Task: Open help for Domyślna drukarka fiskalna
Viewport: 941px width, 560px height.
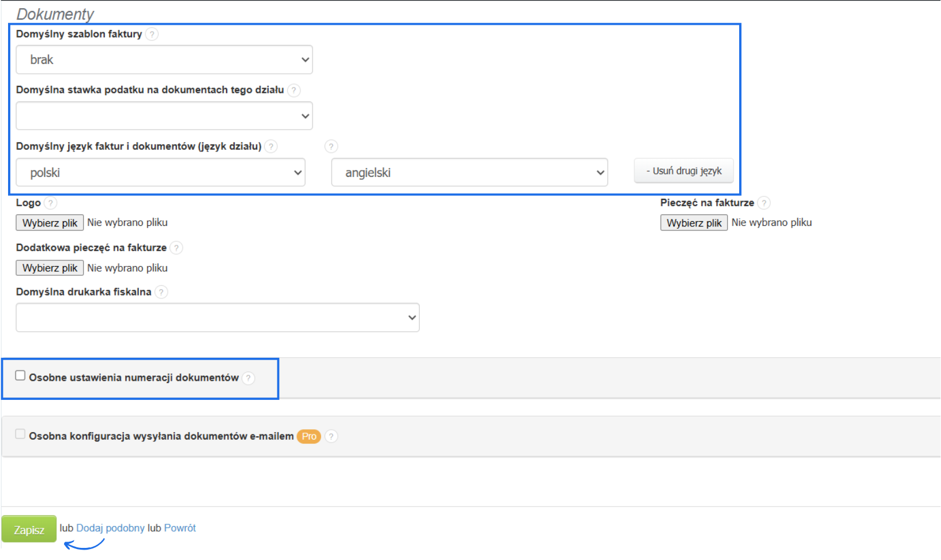Action: pyautogui.click(x=161, y=292)
